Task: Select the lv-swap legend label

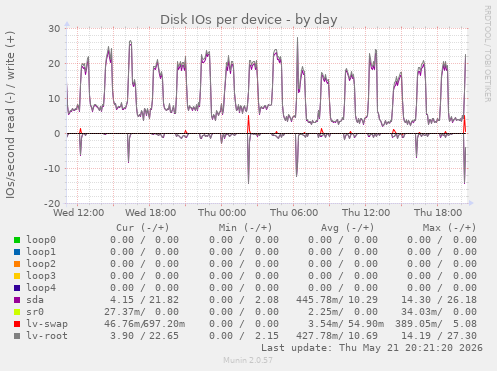Action: 47,324
